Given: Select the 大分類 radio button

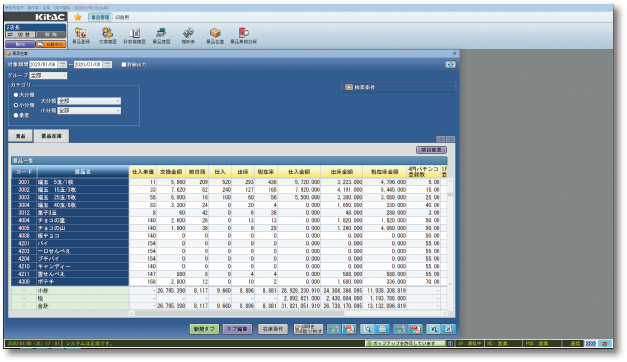Looking at the screenshot, I should coord(16,95).
